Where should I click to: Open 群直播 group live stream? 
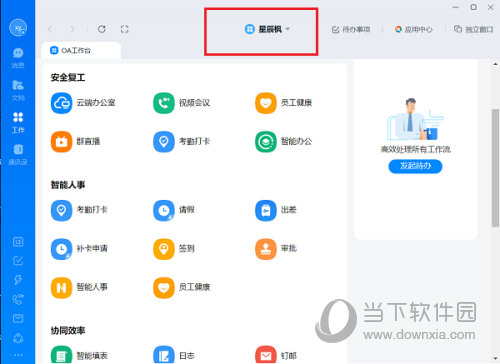(76, 142)
